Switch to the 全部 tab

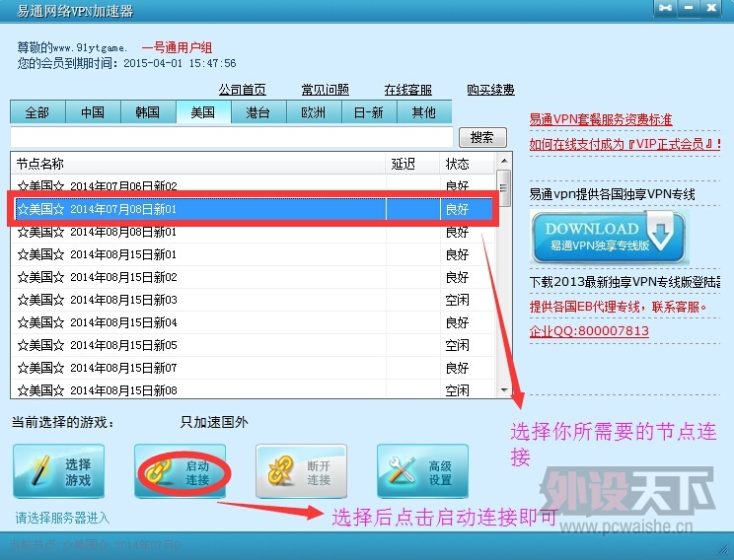[x=37, y=112]
